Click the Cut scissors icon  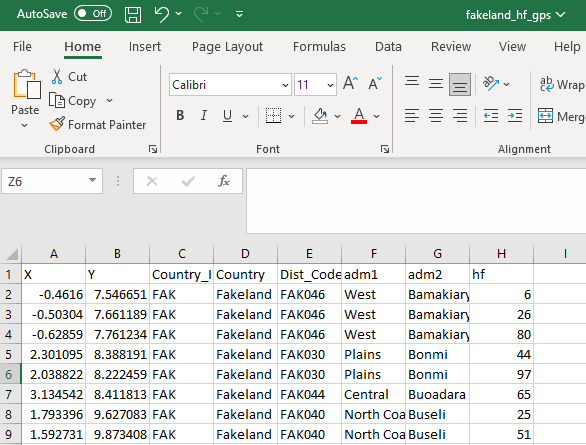57,77
